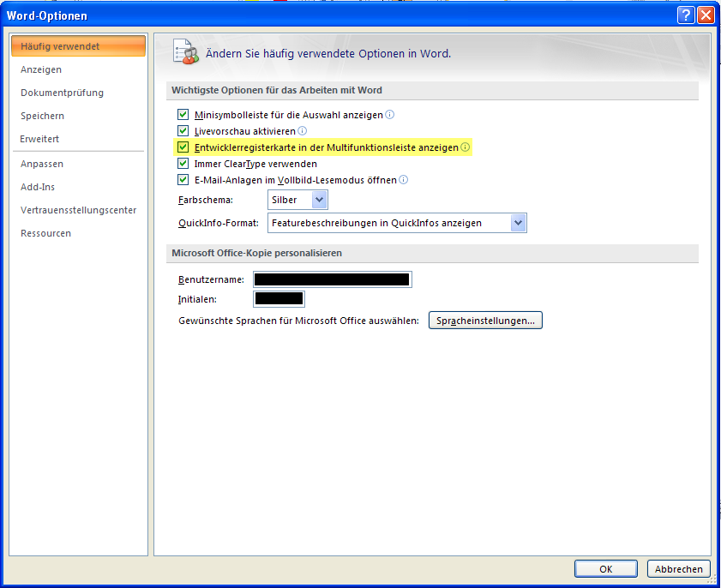Screen dimensions: 721x588
Task: Click the info icon beside E-Mail-Anlagen option
Action: click(x=403, y=180)
